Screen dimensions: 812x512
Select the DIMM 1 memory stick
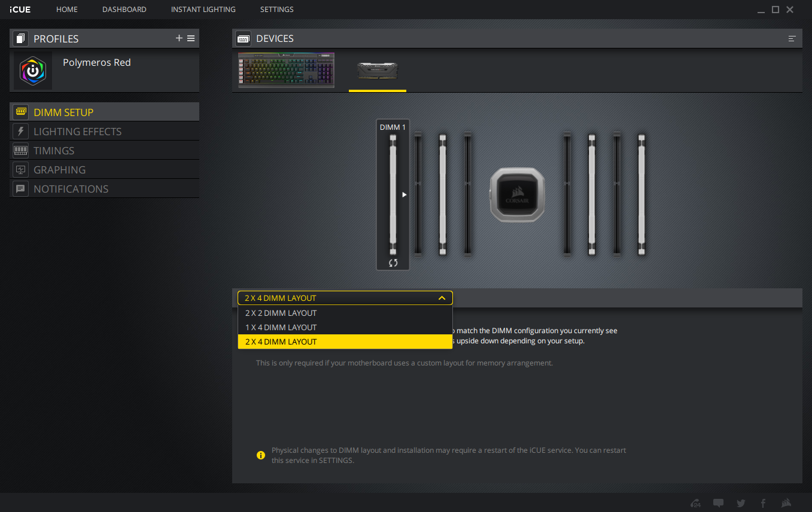point(393,194)
